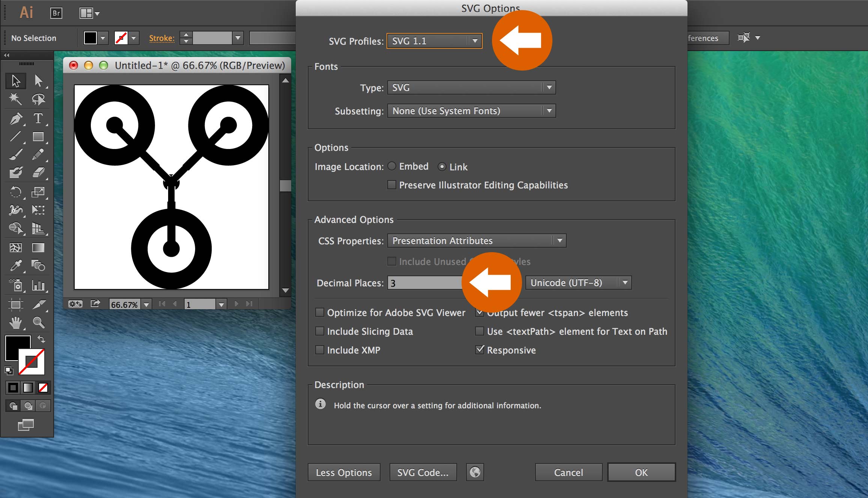Select the Shape Builder tool
868x498 pixels.
[x=16, y=228]
